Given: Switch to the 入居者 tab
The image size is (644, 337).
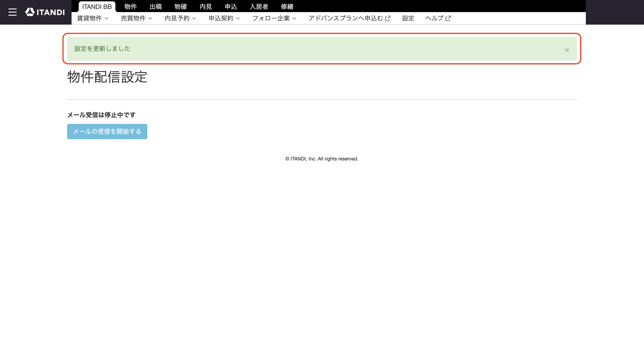Looking at the screenshot, I should tap(259, 6).
